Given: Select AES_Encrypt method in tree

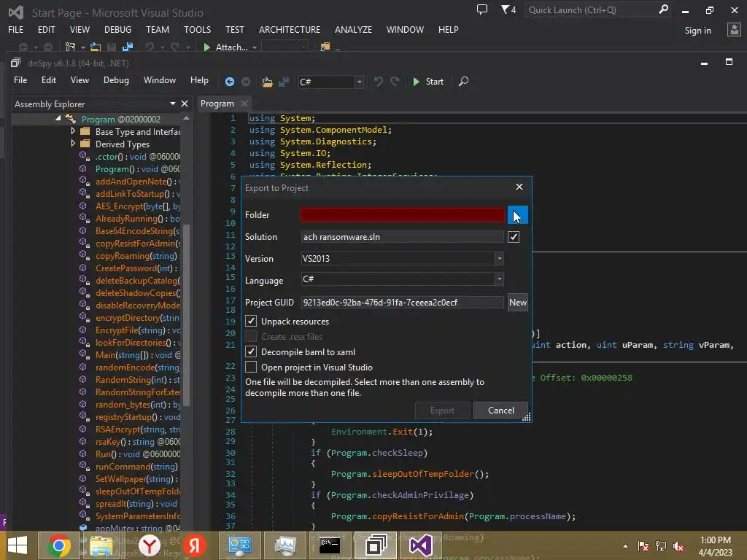Looking at the screenshot, I should [x=138, y=206].
